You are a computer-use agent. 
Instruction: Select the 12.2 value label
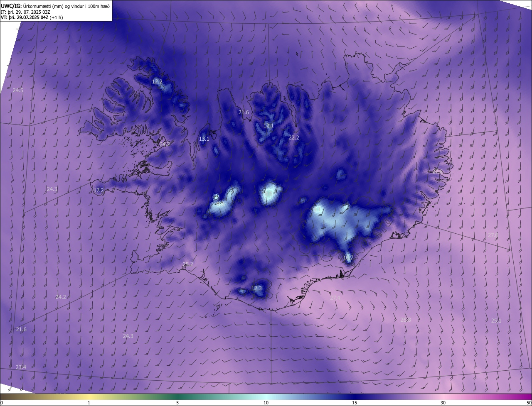coord(157,82)
